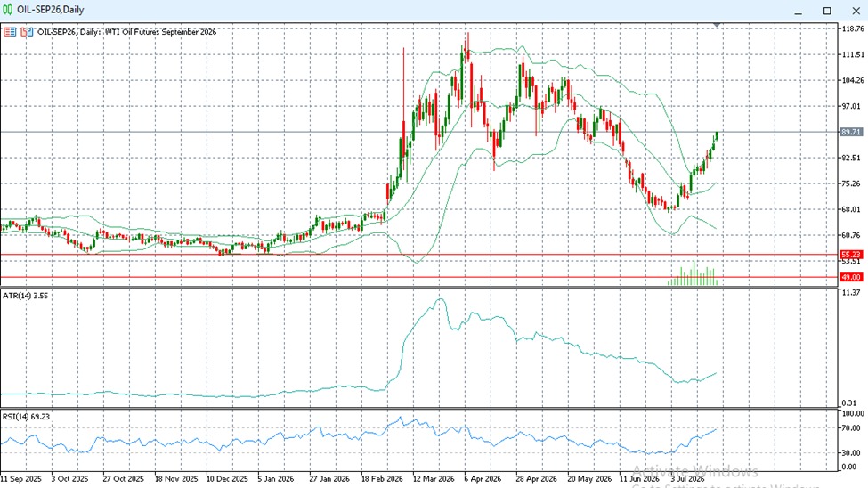Screen dimensions: 868x488
Task: Click the 118.76 price scale value
Action: tap(853, 28)
